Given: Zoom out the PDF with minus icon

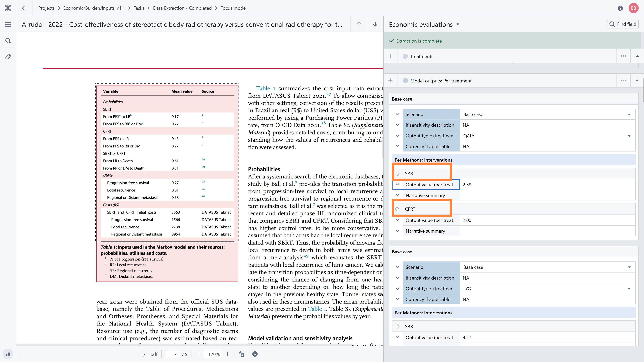Looking at the screenshot, I should 199,354.
